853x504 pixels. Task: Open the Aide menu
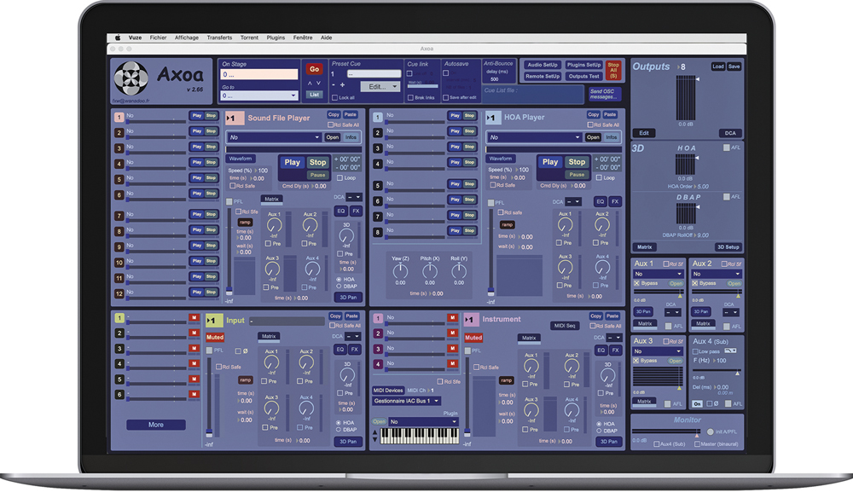[x=327, y=38]
